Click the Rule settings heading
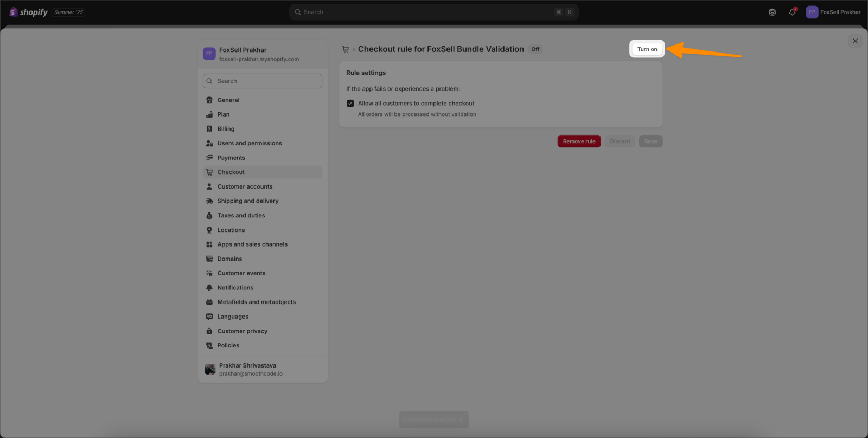Screen dimensions: 868x438 point(366,73)
